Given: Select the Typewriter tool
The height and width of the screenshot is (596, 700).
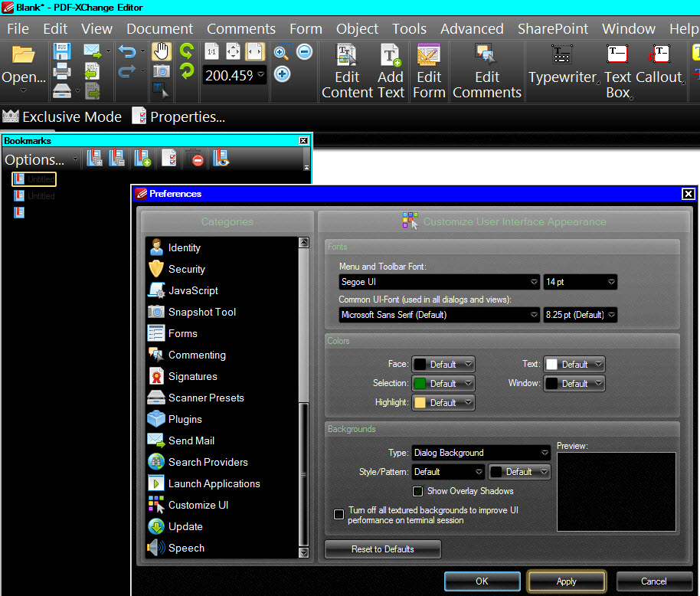Looking at the screenshot, I should coord(562,65).
